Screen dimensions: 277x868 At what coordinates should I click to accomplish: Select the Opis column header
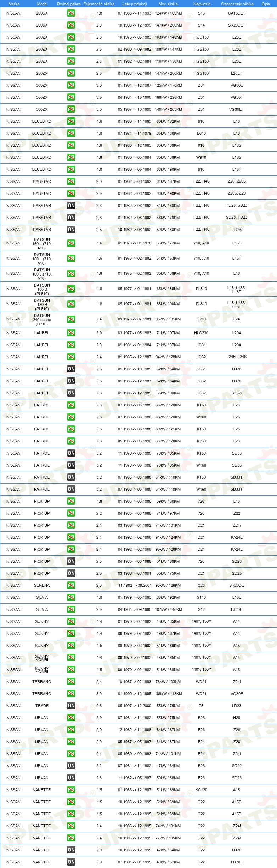pyautogui.click(x=266, y=4)
